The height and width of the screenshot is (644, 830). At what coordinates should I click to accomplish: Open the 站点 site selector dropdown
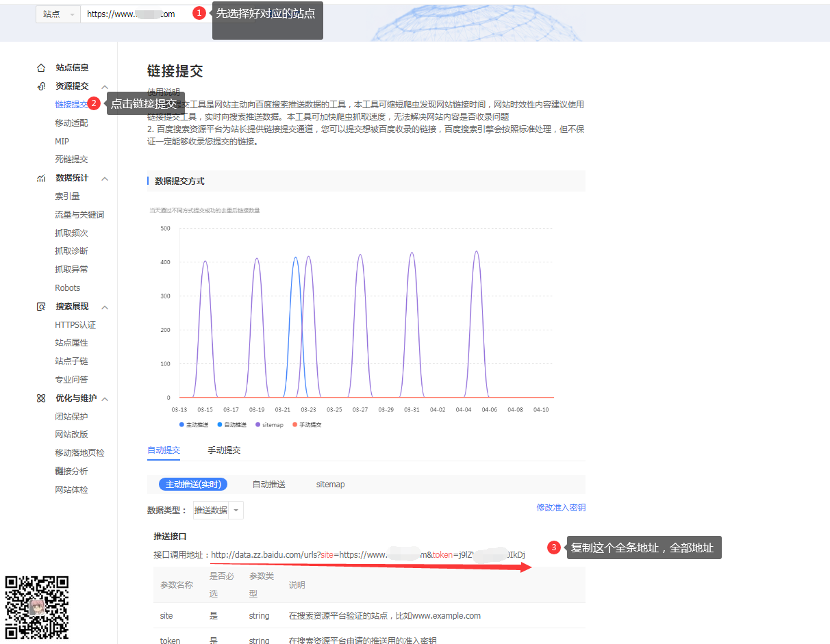[58, 13]
